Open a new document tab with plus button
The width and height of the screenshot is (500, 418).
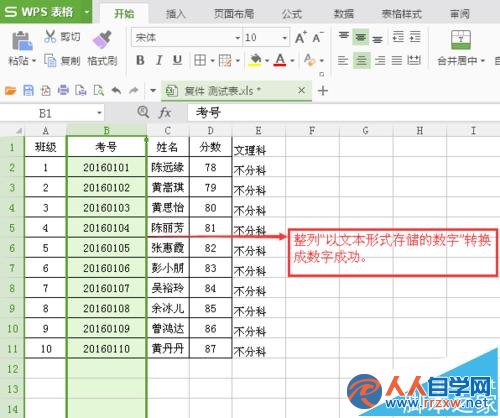click(323, 90)
